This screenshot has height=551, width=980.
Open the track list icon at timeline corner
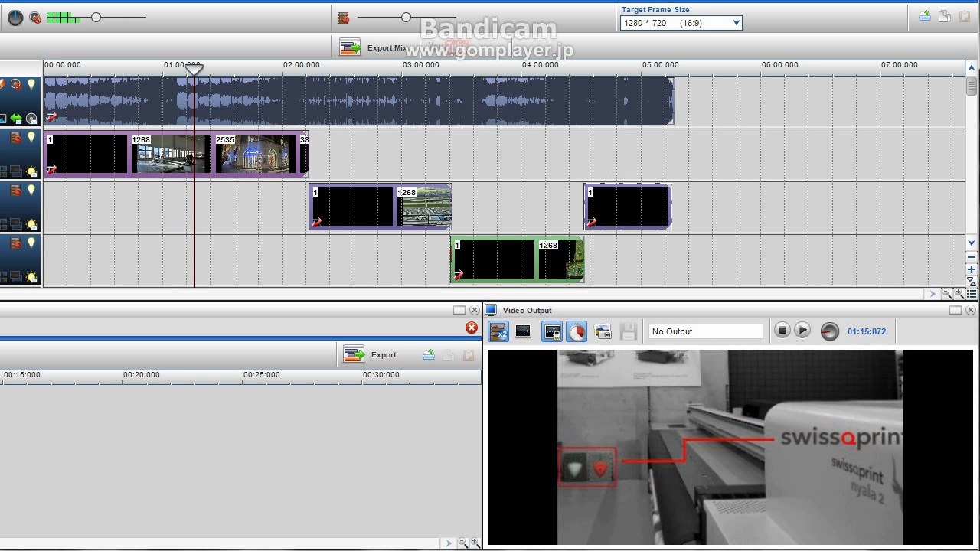(972, 293)
